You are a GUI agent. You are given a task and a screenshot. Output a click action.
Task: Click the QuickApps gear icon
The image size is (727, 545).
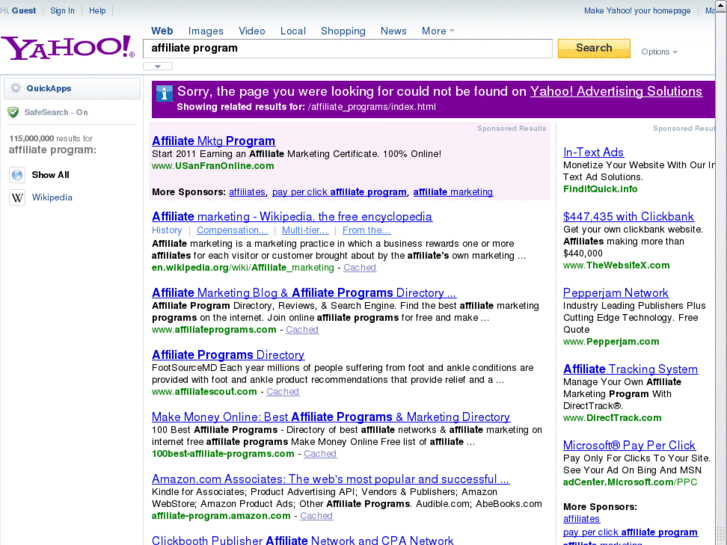(16, 88)
